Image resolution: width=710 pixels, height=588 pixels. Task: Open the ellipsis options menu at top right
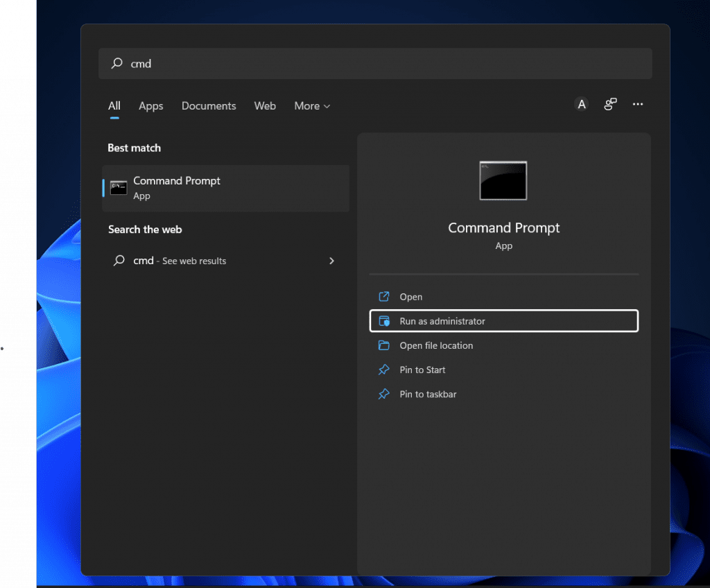tap(637, 104)
